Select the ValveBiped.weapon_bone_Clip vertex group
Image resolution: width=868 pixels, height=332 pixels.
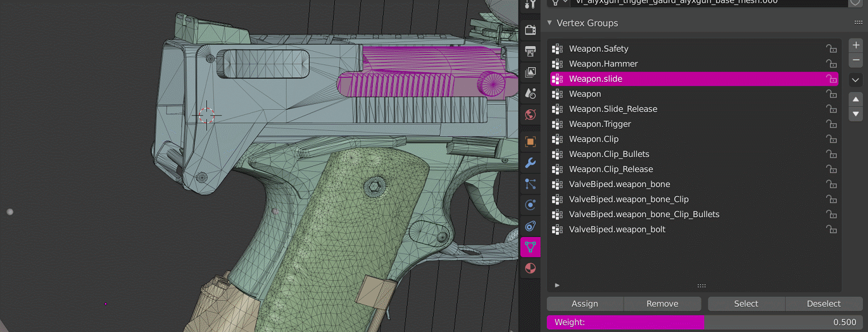click(694, 200)
